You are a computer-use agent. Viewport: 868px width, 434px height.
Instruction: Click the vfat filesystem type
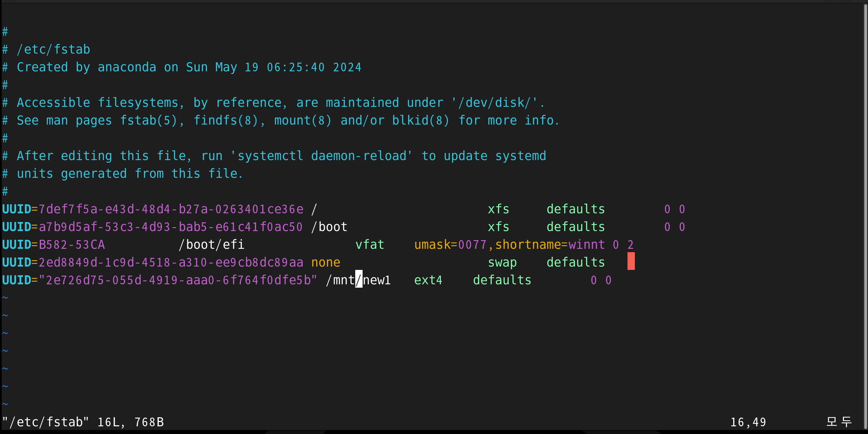point(370,244)
